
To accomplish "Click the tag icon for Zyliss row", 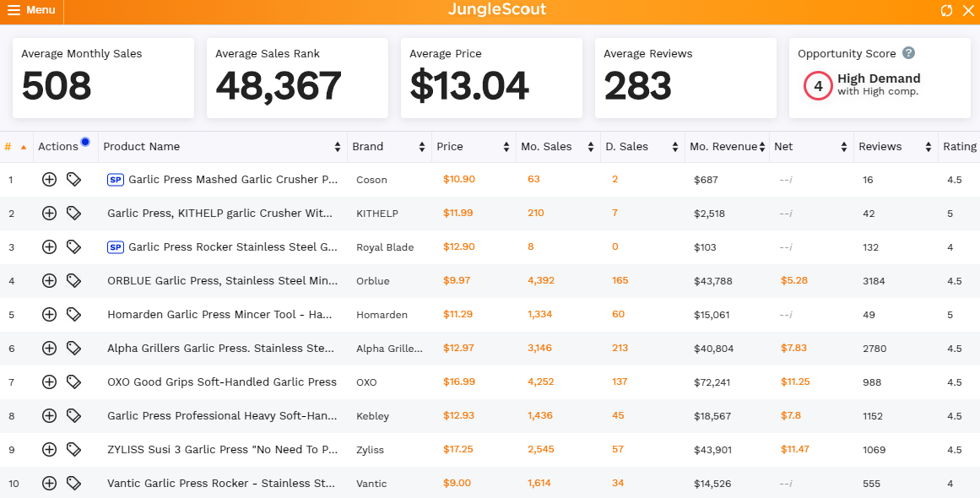I will click(73, 450).
